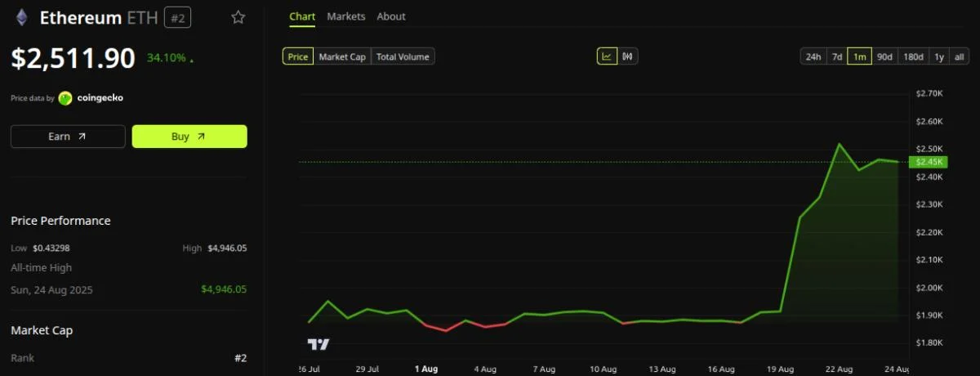980x376 pixels.
Task: Click the CoinGecko logo icon
Action: [65, 98]
